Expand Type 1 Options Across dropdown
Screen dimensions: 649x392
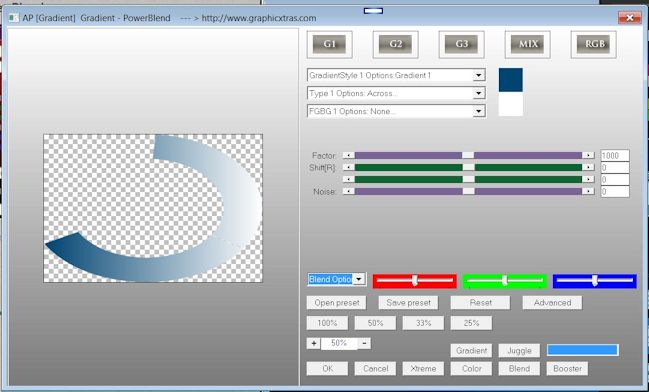coord(479,93)
